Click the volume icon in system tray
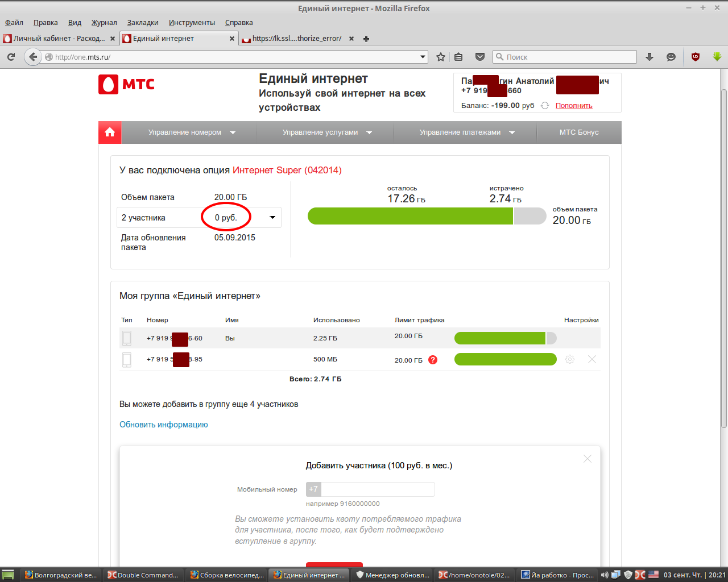728x582 pixels. point(605,575)
